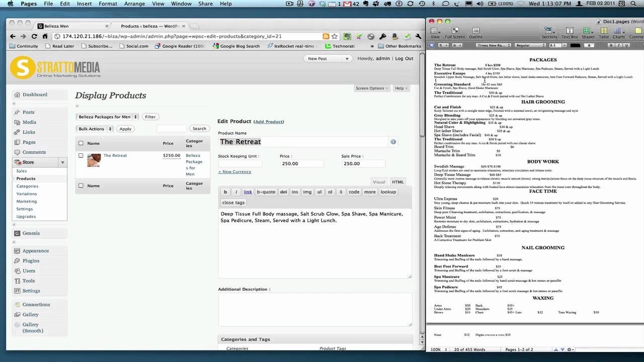The image size is (644, 362).
Task: Open the Insert menu in menu bar
Action: 84,4
